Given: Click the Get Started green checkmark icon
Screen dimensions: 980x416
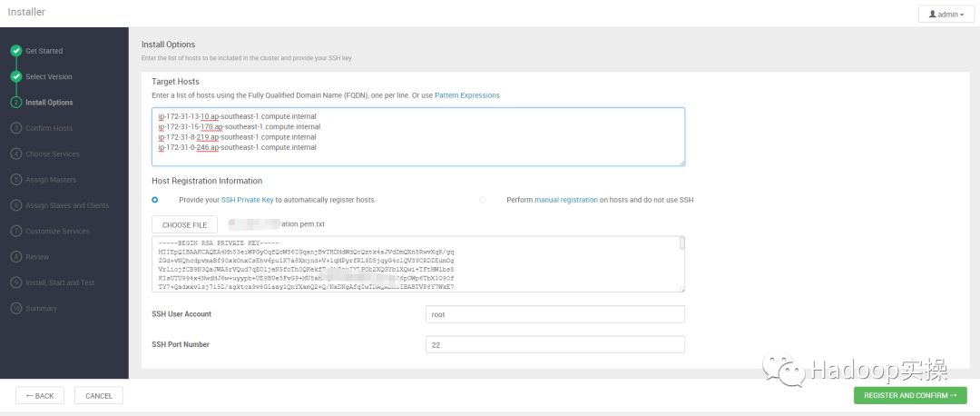Looking at the screenshot, I should [x=15, y=51].
